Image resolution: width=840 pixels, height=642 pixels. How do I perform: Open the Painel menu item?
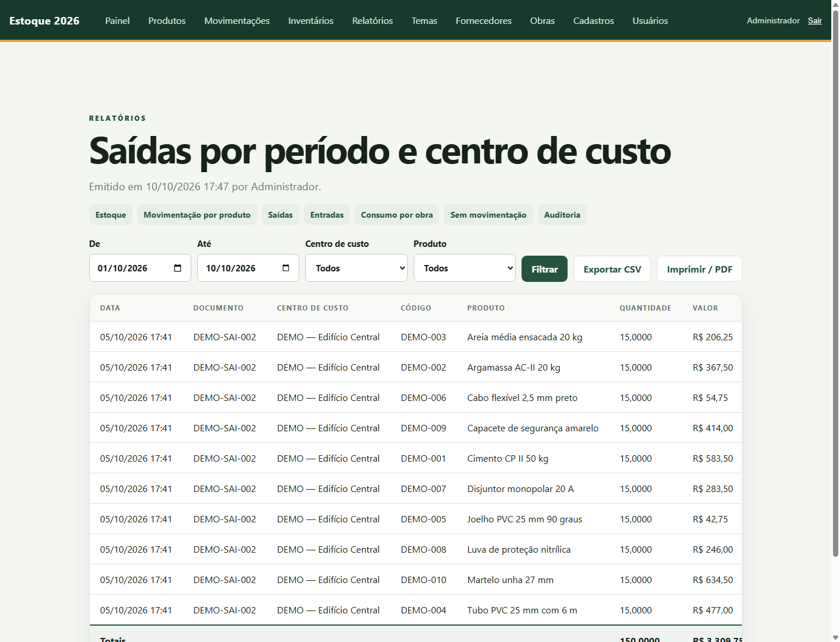117,20
